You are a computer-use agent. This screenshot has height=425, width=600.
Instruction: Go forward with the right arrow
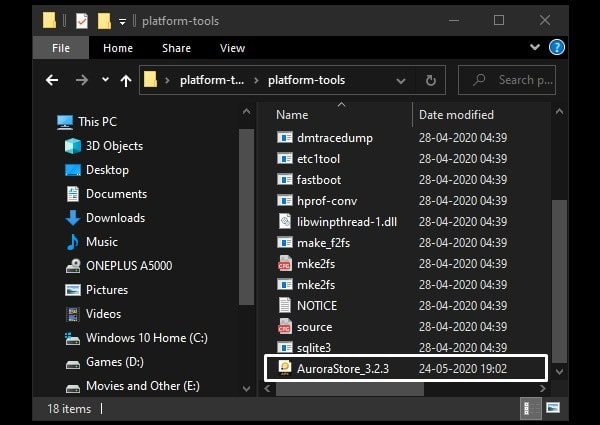[82, 80]
